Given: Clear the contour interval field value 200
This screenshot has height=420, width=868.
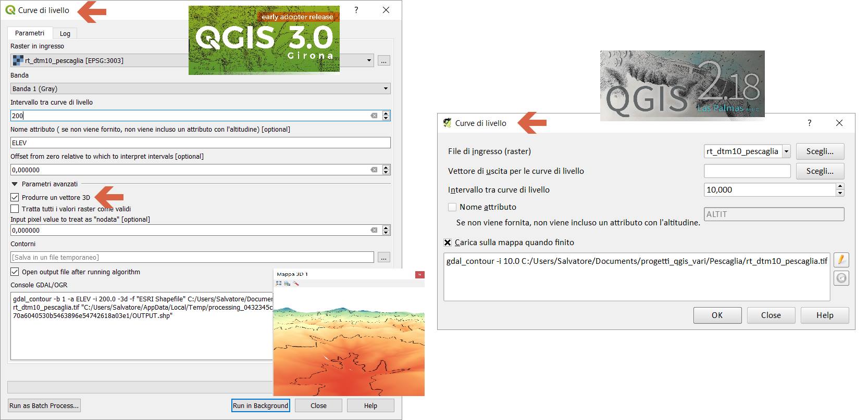Looking at the screenshot, I should [x=374, y=116].
